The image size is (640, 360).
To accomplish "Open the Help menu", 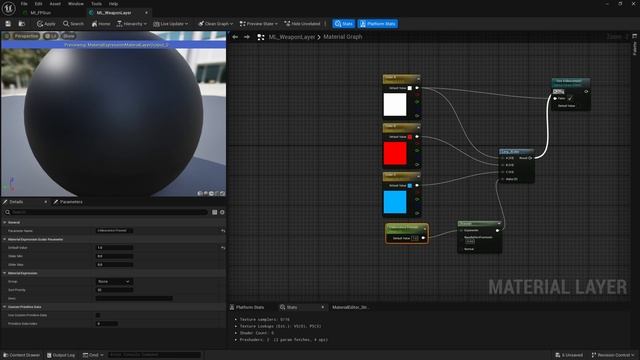I will pos(113,4).
